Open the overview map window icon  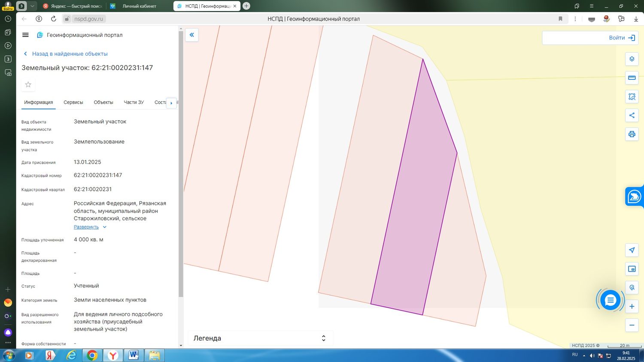(x=632, y=269)
